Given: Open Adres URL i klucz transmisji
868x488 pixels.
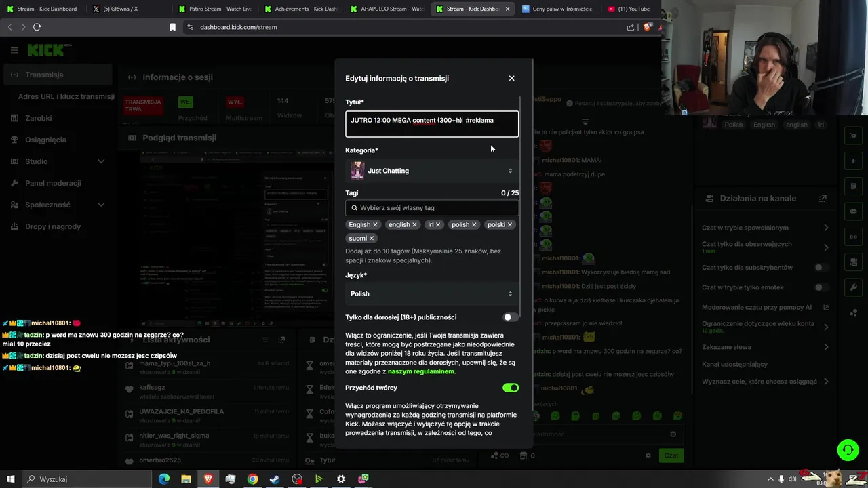Looking at the screenshot, I should 66,96.
